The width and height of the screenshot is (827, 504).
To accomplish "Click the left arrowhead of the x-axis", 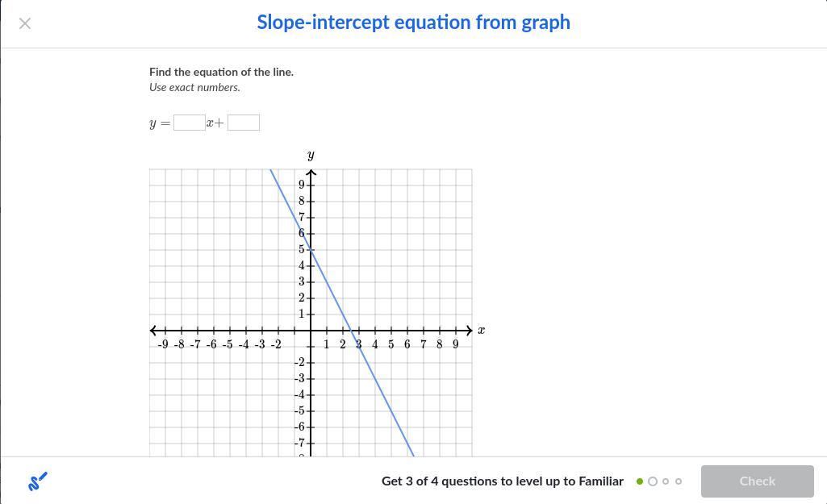I will coord(154,330).
